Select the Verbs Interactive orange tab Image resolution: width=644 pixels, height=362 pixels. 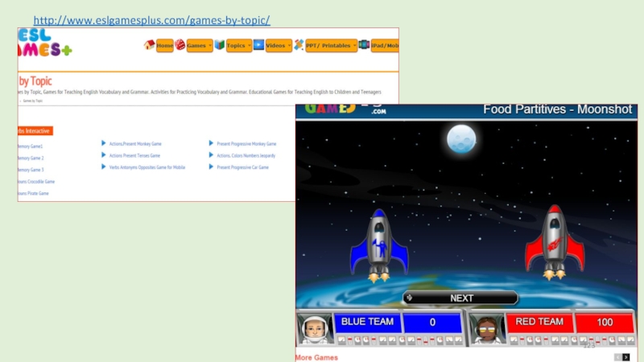click(35, 131)
